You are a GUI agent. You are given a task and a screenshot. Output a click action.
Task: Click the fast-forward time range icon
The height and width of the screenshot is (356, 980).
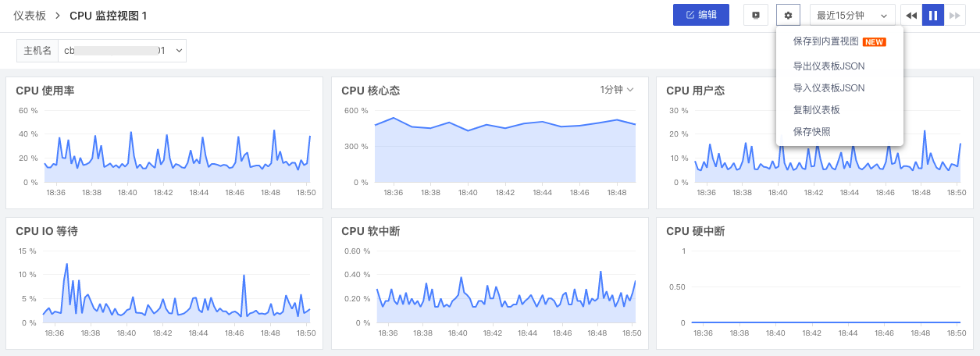tap(955, 15)
